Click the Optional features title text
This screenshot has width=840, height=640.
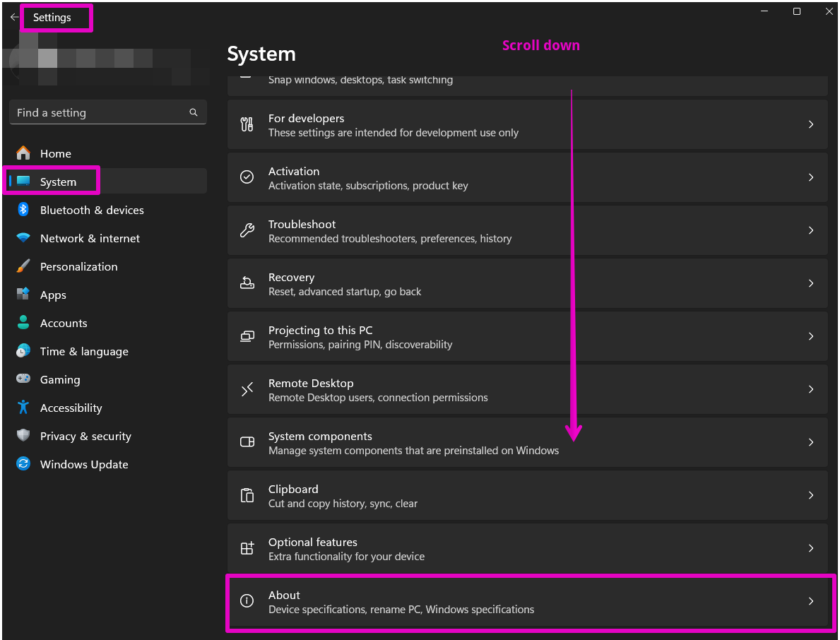(313, 542)
